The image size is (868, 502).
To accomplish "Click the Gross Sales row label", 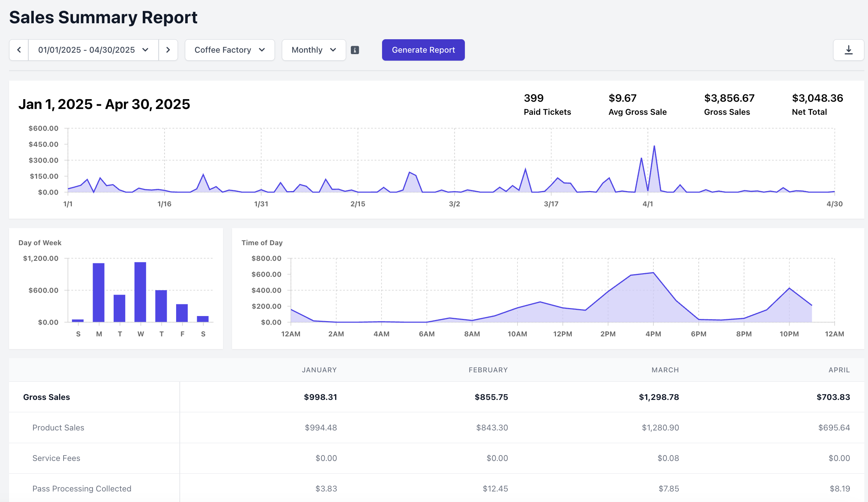I will click(x=46, y=397).
